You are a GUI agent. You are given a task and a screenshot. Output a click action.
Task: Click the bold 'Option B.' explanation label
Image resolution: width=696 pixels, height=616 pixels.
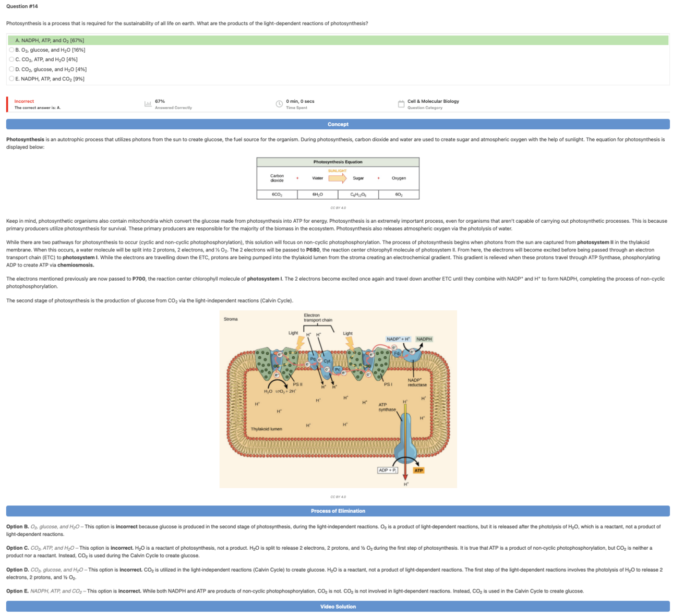pos(18,527)
